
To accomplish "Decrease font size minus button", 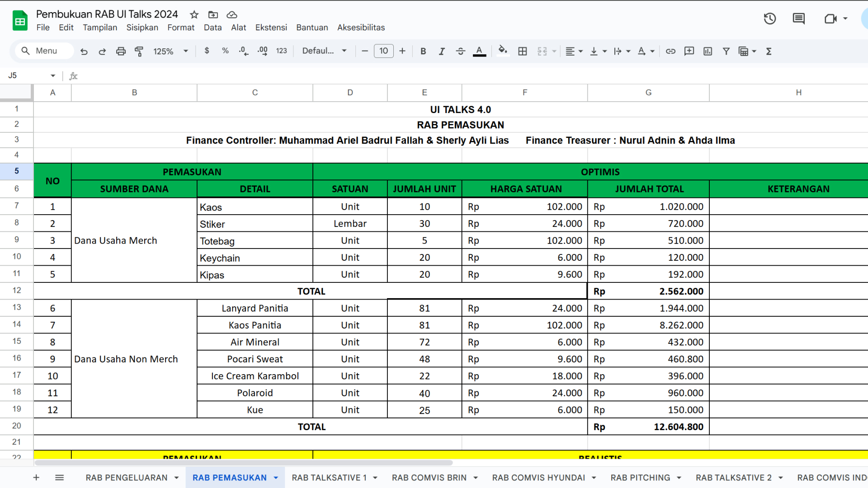I will [364, 51].
